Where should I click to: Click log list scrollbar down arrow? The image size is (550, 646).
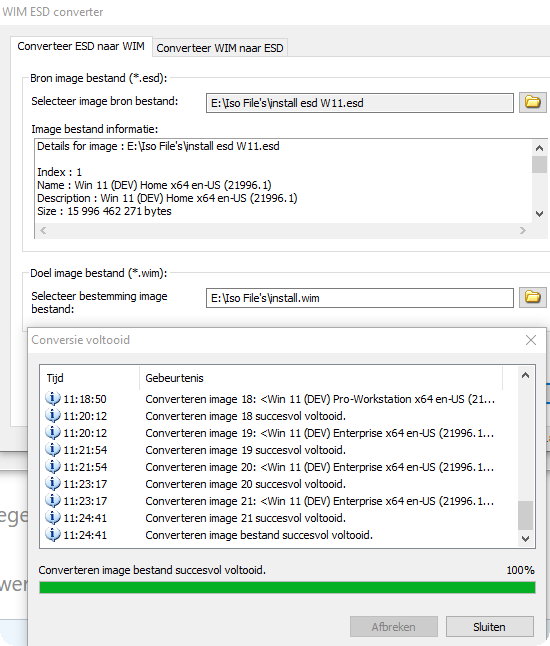click(525, 538)
